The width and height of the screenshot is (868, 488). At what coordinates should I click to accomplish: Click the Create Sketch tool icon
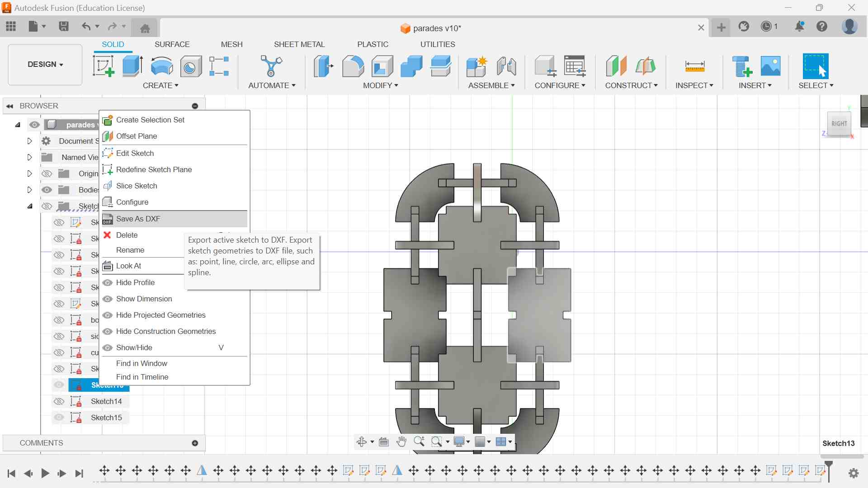[x=103, y=66]
